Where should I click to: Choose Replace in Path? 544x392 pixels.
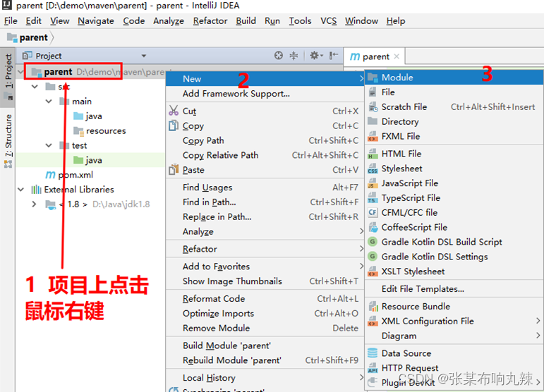coord(265,216)
